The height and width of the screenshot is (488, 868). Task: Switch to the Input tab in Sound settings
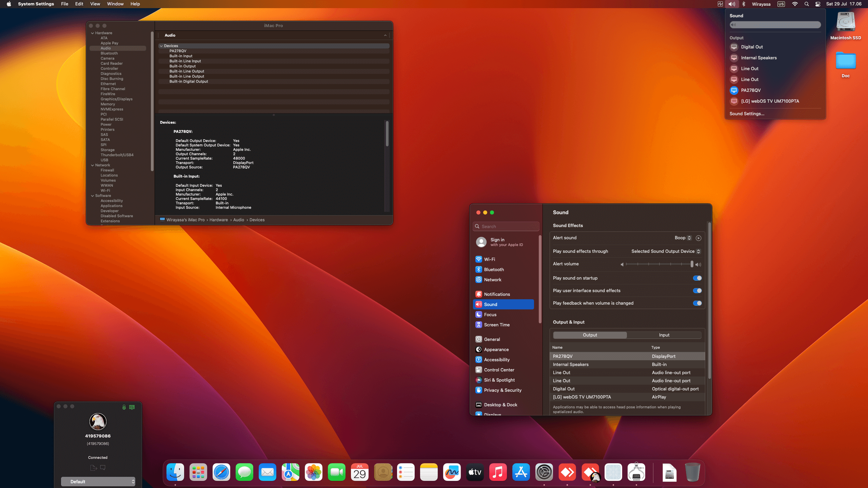coord(664,335)
